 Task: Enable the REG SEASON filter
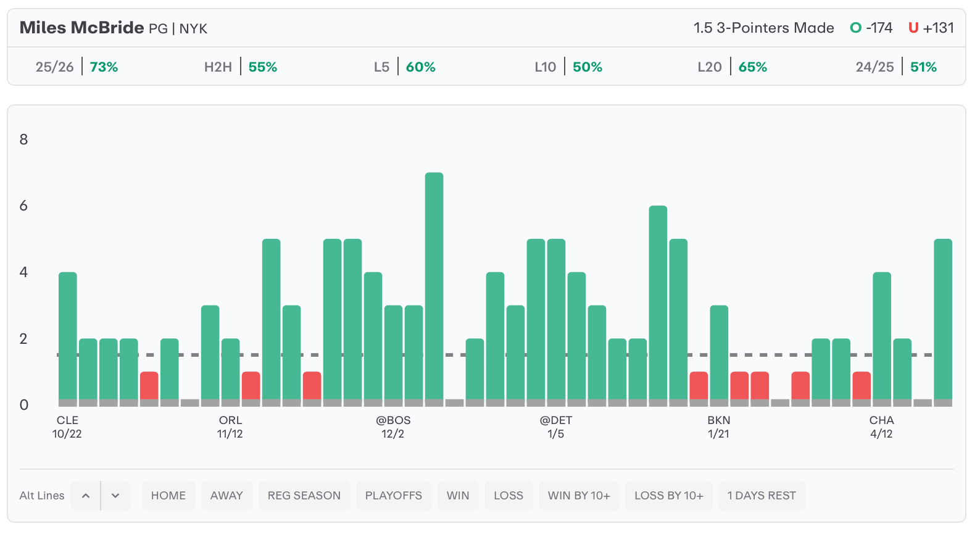[x=304, y=496]
